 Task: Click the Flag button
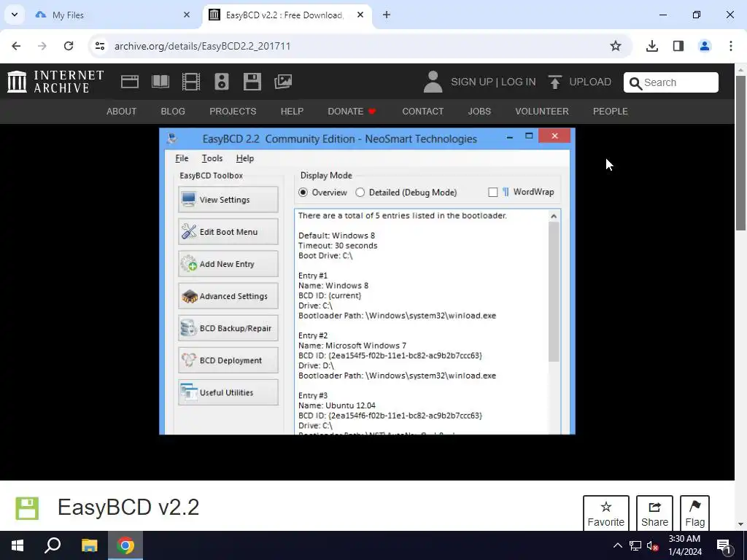tap(695, 513)
